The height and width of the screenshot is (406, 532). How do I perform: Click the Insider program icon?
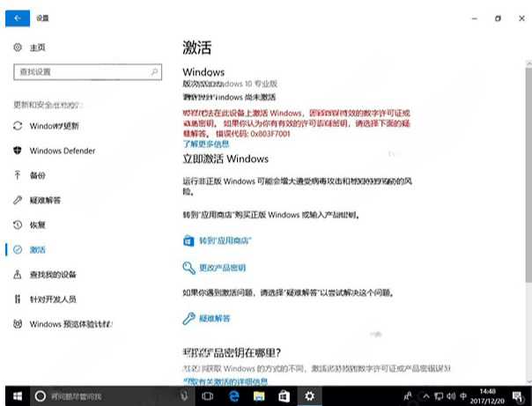click(x=18, y=323)
